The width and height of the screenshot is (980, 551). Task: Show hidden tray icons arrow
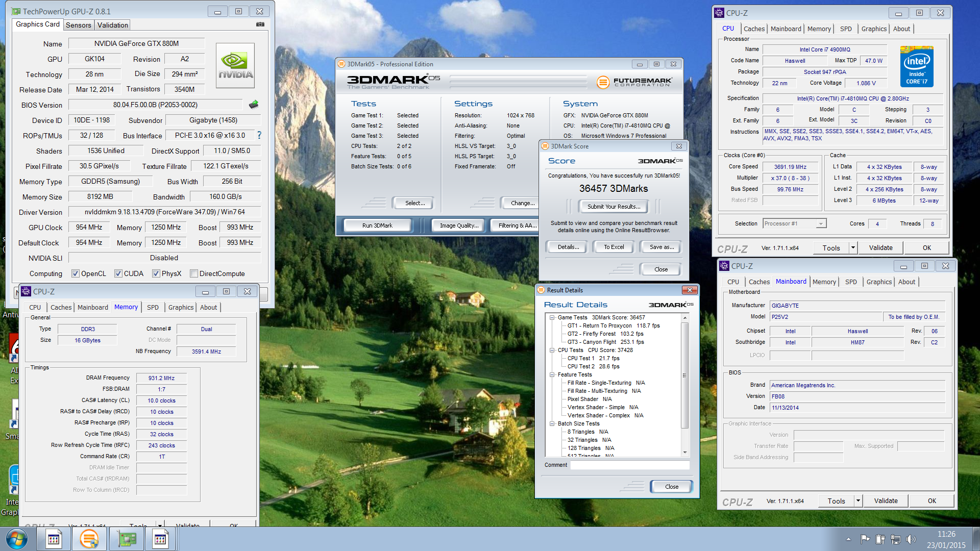click(x=848, y=539)
